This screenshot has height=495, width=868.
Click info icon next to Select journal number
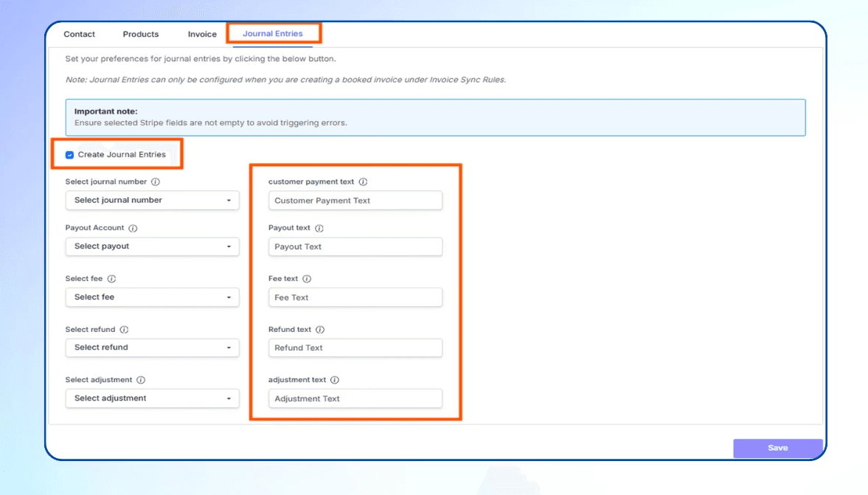(156, 181)
